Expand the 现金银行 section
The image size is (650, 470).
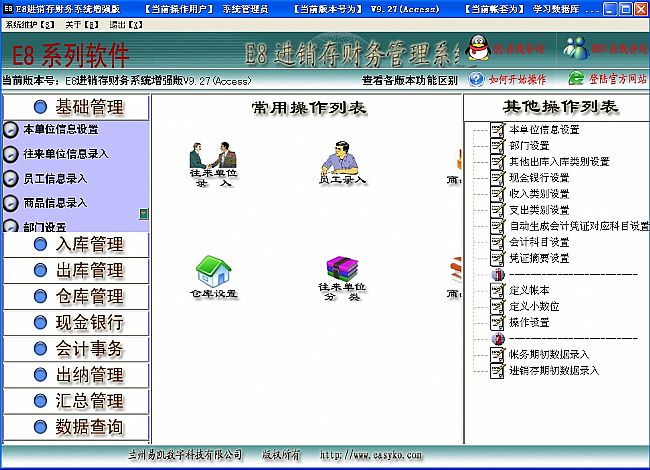click(76, 323)
